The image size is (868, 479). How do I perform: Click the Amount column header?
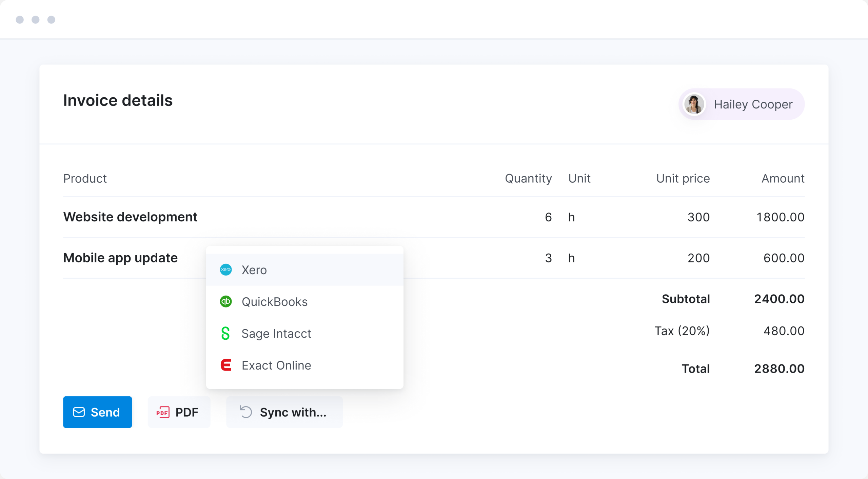coord(783,178)
